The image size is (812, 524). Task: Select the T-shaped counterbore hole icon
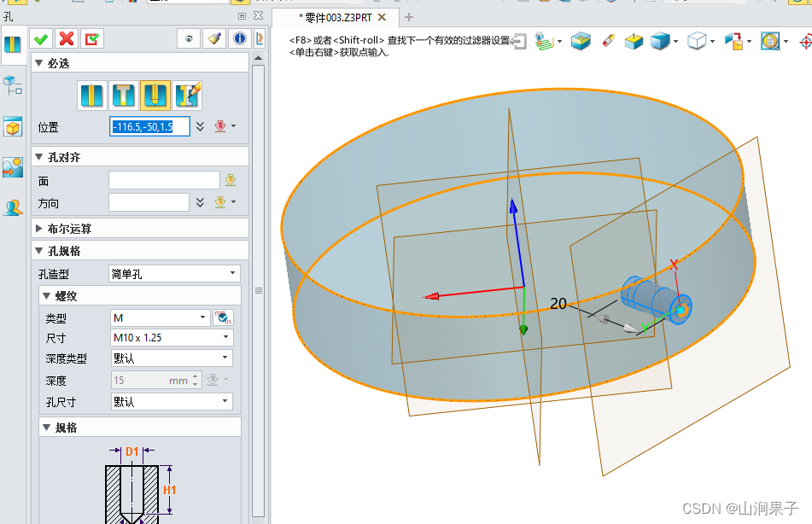click(x=123, y=96)
